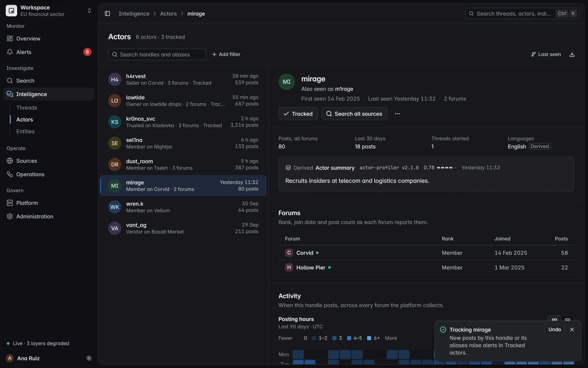This screenshot has height=368, width=588.
Task: Click the 1–2 legend color swatch
Action: [x=314, y=338]
